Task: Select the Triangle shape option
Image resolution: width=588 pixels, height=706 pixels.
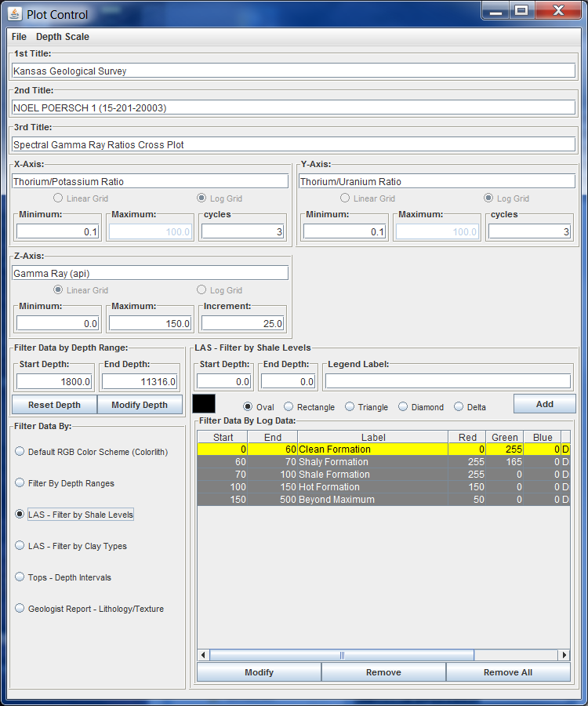Action: [x=366, y=407]
